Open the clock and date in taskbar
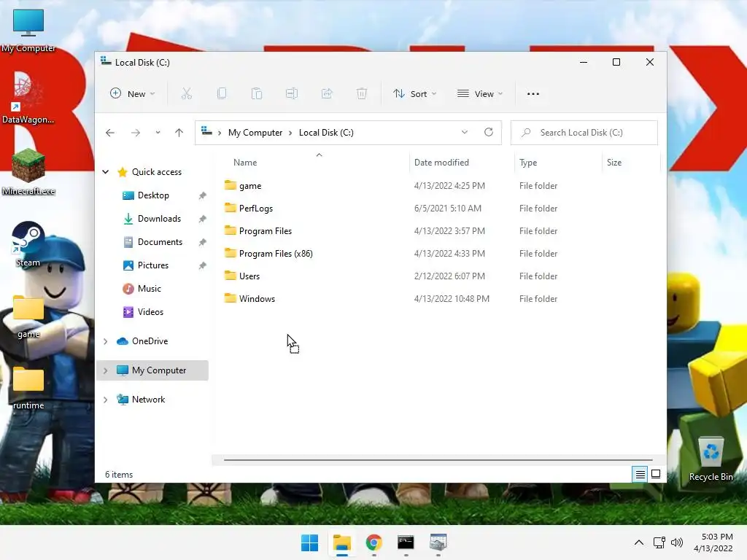The width and height of the screenshot is (747, 560). coord(713,542)
